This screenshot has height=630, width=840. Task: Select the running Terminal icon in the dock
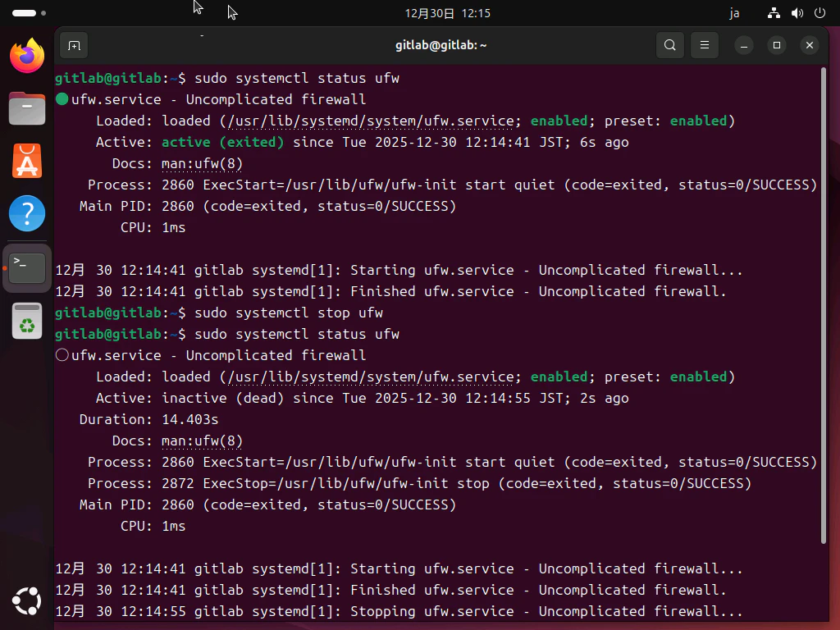pyautogui.click(x=27, y=267)
